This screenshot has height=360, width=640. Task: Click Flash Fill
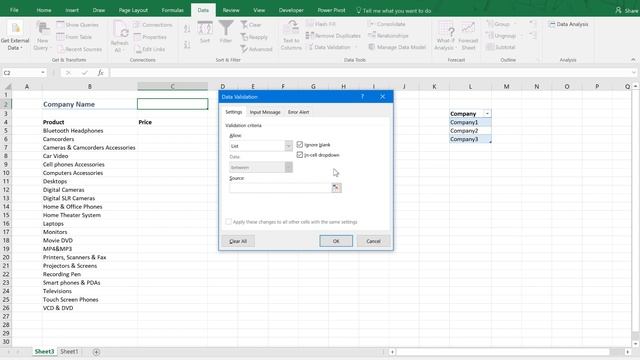(x=321, y=24)
